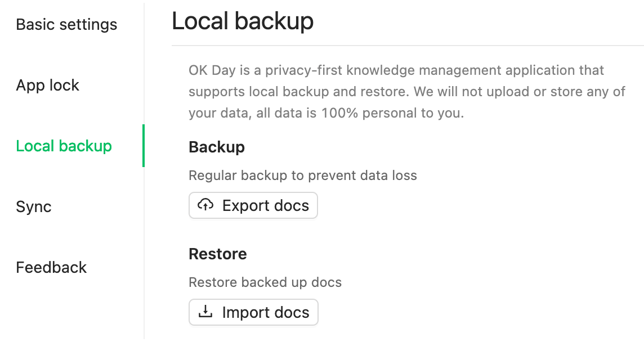Switch to the Sync settings page
Screen dimensions: 644x342
[34, 207]
